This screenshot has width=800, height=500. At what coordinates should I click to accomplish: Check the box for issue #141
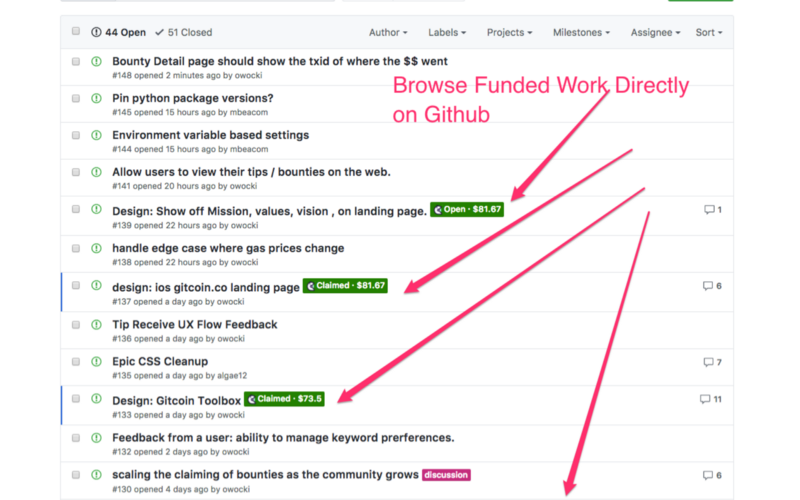(x=76, y=172)
